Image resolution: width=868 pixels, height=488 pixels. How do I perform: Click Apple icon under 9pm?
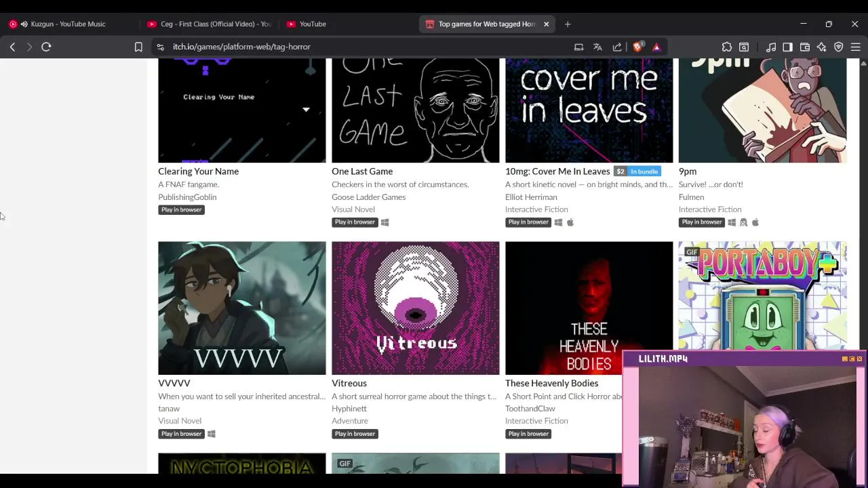(755, 222)
